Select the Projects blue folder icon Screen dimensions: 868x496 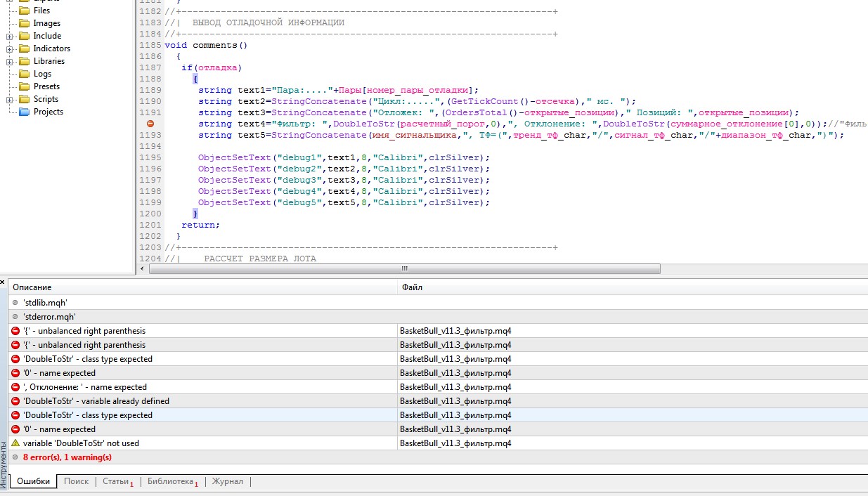coord(25,112)
